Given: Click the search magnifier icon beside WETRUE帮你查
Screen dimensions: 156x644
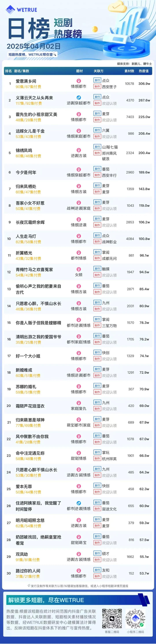Looking at the screenshot, I should [x=54, y=54].
